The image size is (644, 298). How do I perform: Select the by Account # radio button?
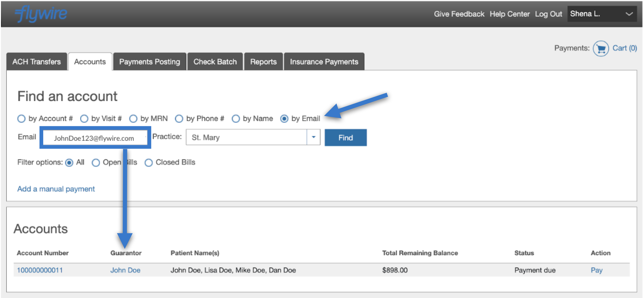pyautogui.click(x=21, y=119)
